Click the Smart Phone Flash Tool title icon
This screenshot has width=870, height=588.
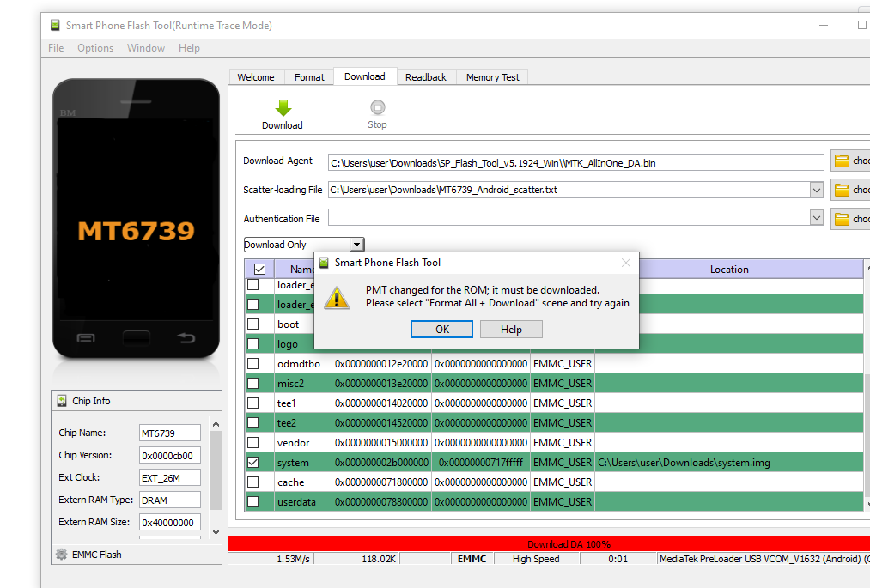tap(55, 25)
